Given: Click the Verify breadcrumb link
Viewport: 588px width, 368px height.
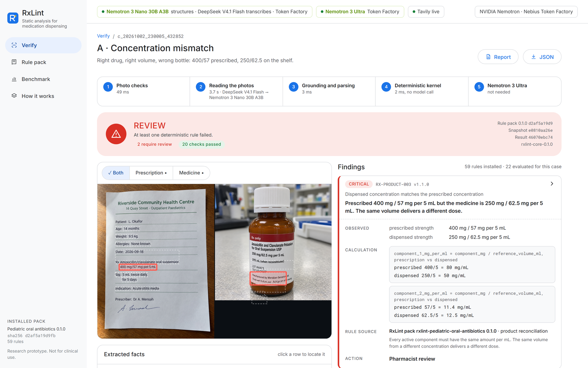Looking at the screenshot, I should [x=103, y=36].
